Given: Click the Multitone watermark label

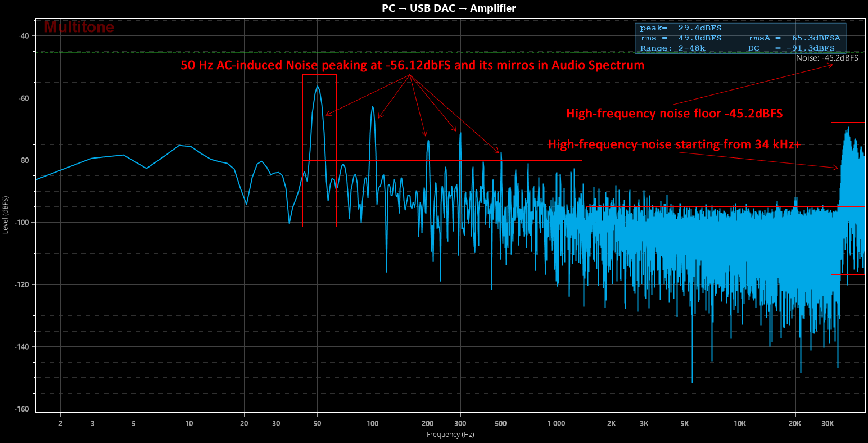Looking at the screenshot, I should [x=79, y=27].
